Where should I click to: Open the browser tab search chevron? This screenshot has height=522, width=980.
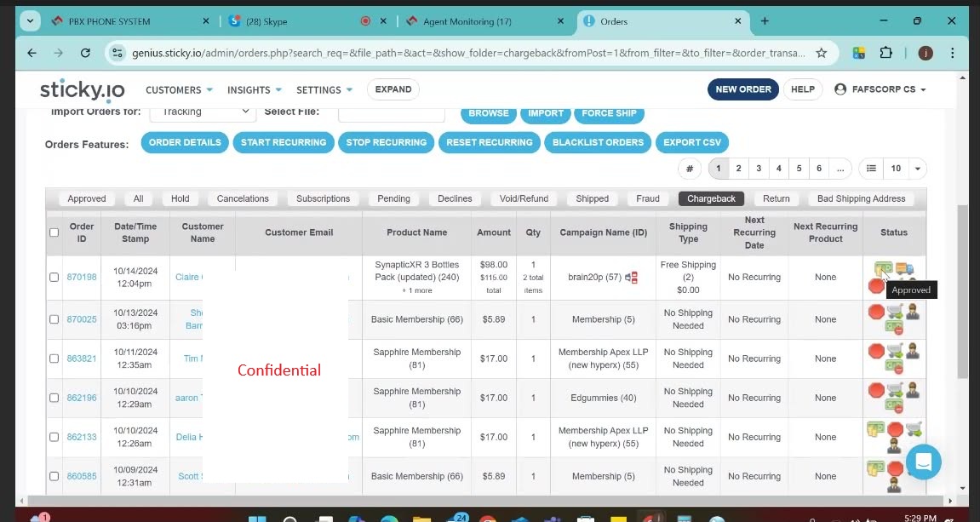[30, 20]
